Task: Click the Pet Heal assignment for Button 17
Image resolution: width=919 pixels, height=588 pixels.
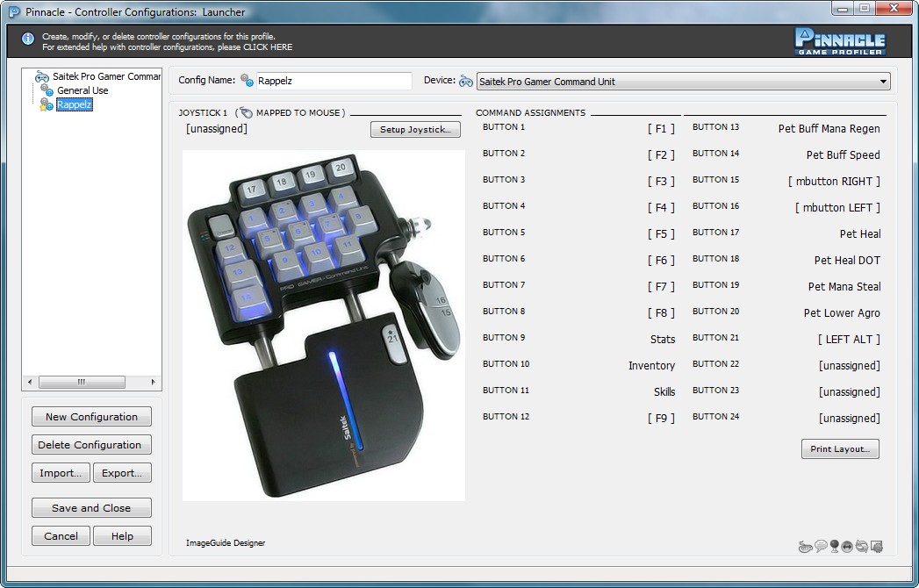Action: pos(860,234)
